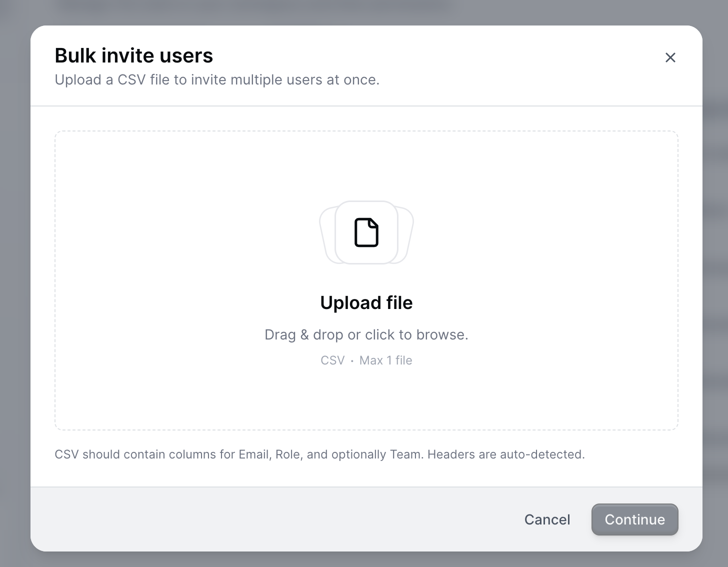Click the CSV column requirements hint text
This screenshot has width=728, height=567.
(320, 454)
